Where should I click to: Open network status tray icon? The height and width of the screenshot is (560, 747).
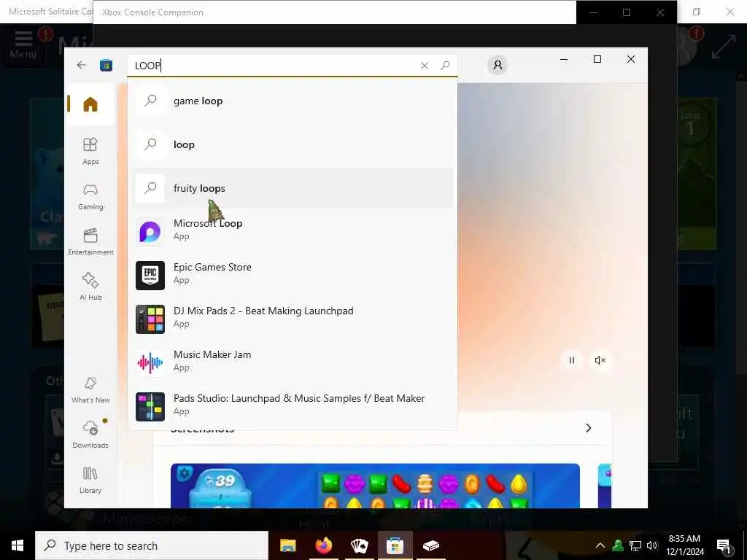635,545
